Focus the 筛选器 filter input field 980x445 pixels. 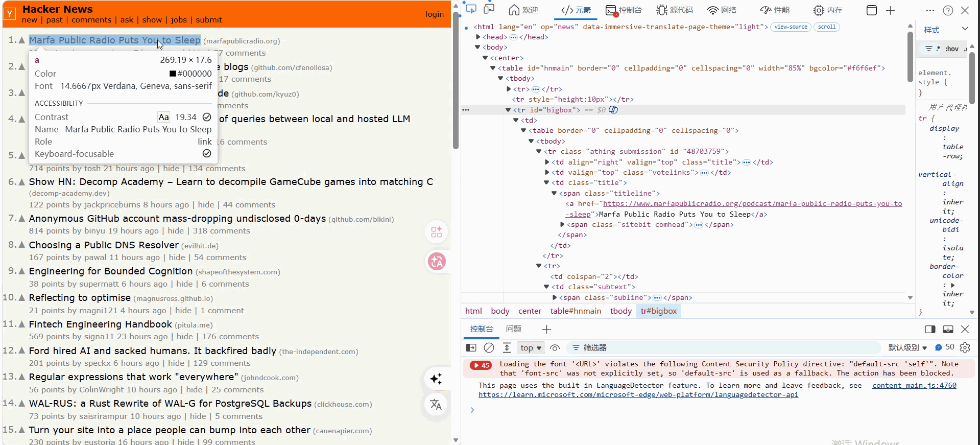coord(723,348)
